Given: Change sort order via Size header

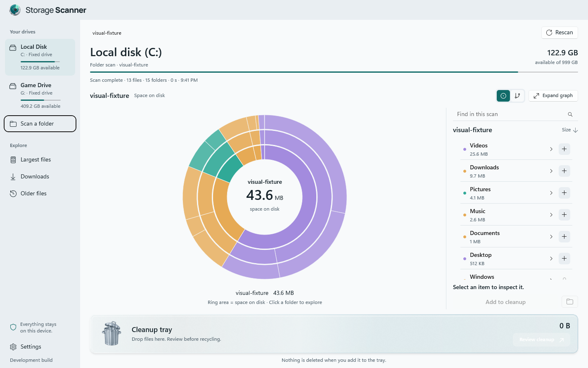Looking at the screenshot, I should 569,130.
